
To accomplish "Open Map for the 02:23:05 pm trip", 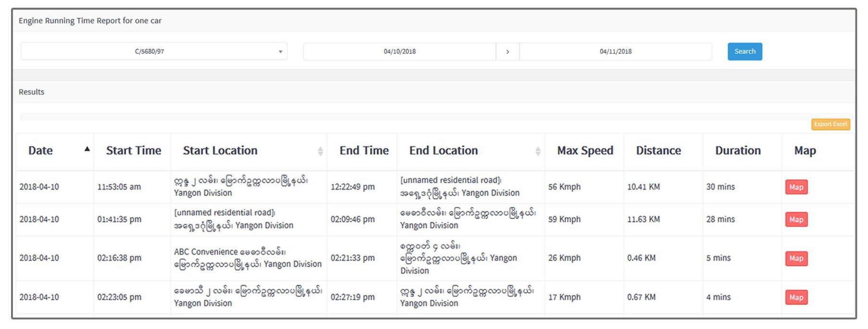I will 796,297.
